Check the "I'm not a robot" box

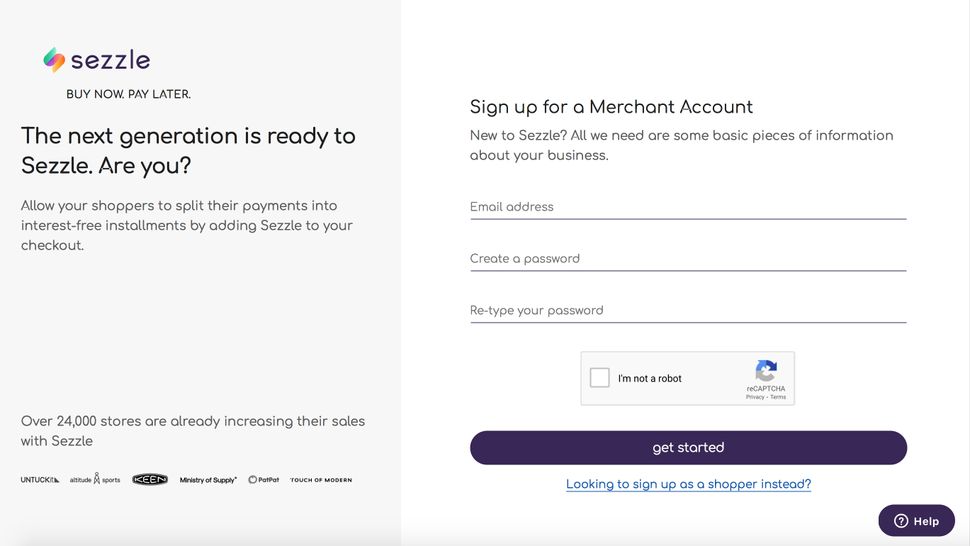(600, 378)
